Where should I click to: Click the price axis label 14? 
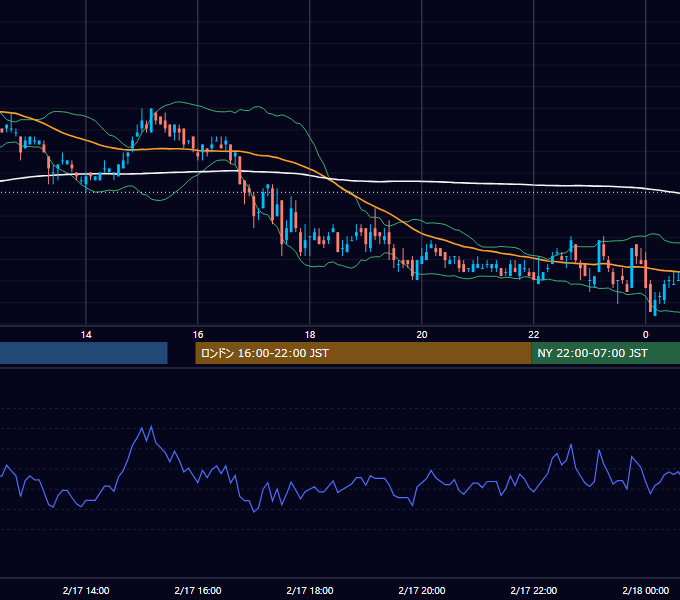click(86, 335)
